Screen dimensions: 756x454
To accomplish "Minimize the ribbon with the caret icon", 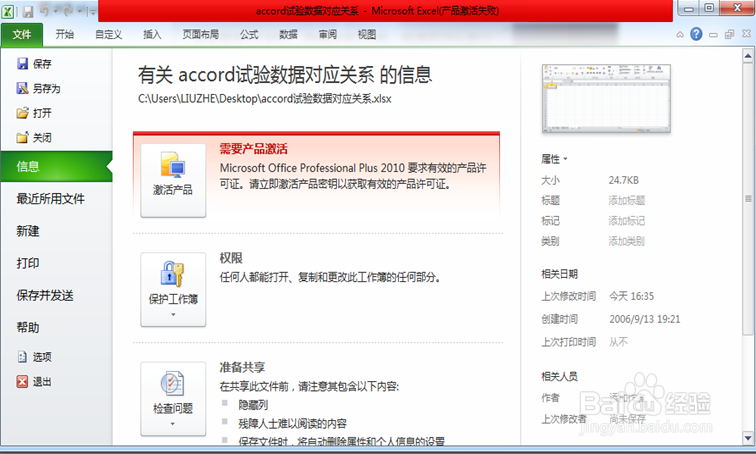I will pos(680,34).
